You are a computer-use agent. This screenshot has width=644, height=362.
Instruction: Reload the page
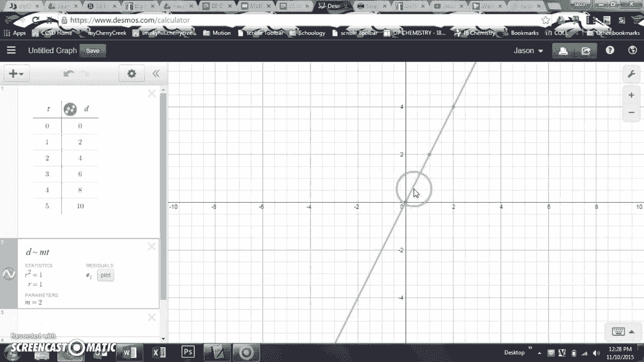coord(35,20)
